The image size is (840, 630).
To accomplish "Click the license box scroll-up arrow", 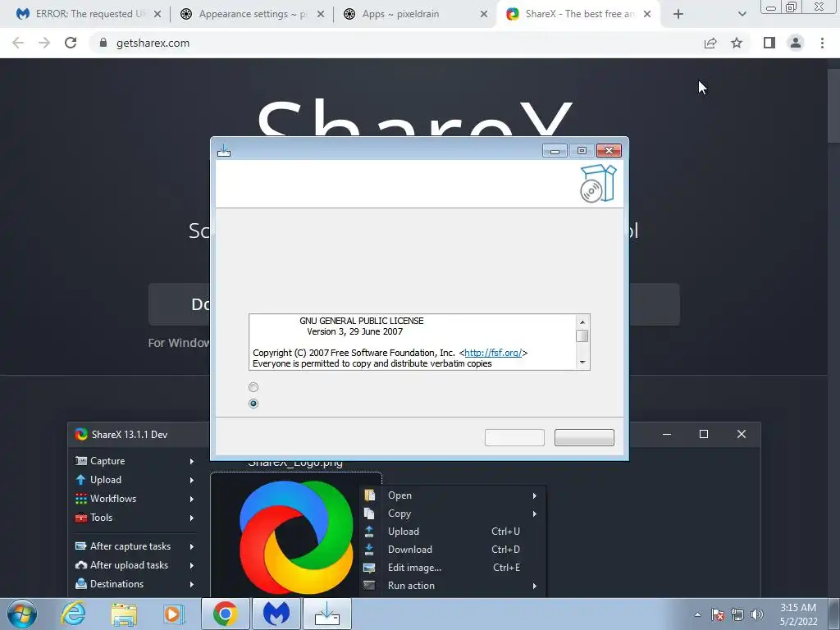I will [x=582, y=322].
